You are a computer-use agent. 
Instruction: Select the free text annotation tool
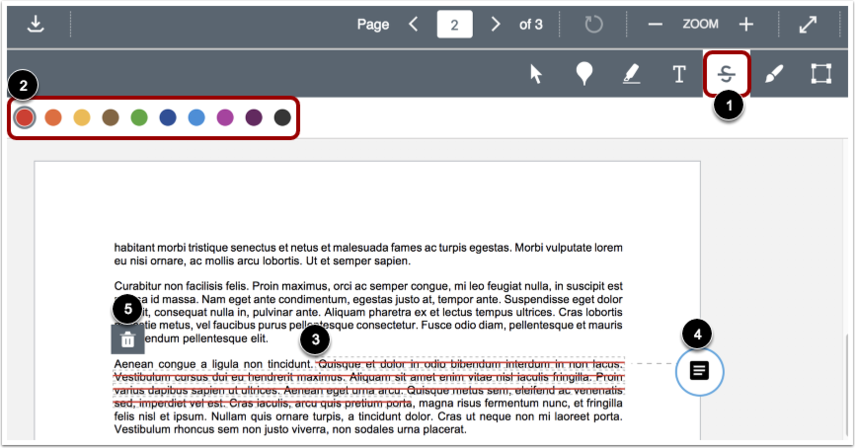pos(679,74)
